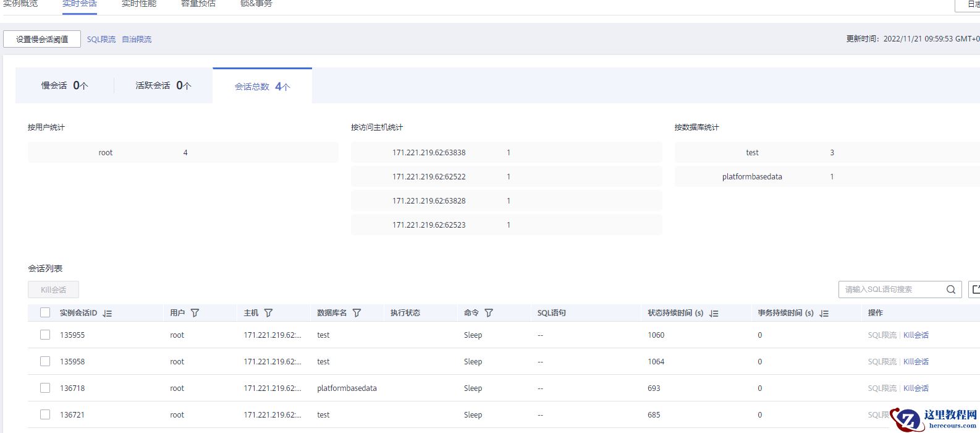Click the export icon beside search box

(975, 289)
